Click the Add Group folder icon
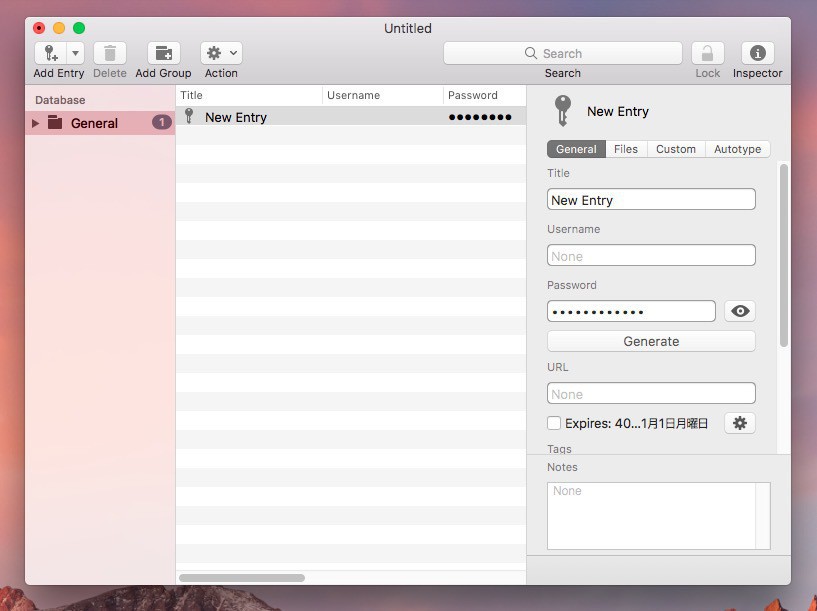Screen dimensions: 817x611 click(163, 53)
